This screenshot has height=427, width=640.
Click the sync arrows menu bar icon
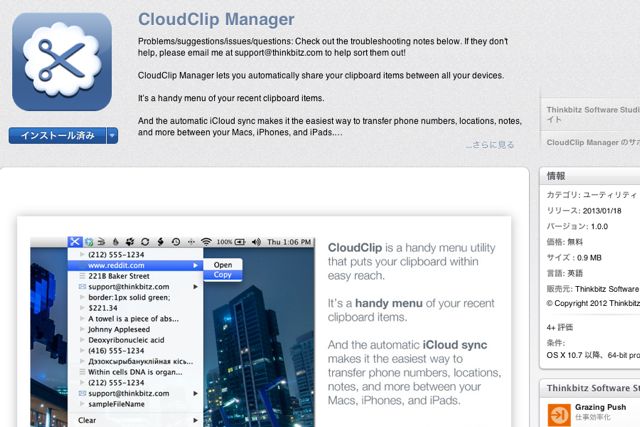coord(145,242)
